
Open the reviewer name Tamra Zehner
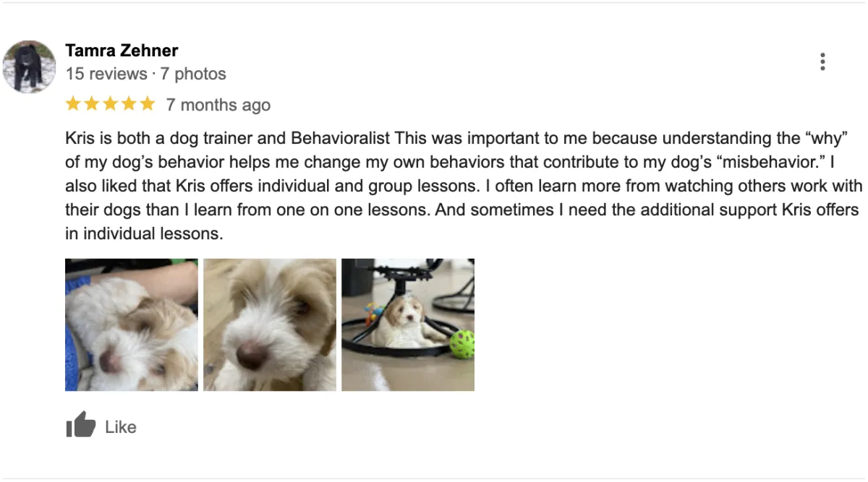pos(122,51)
